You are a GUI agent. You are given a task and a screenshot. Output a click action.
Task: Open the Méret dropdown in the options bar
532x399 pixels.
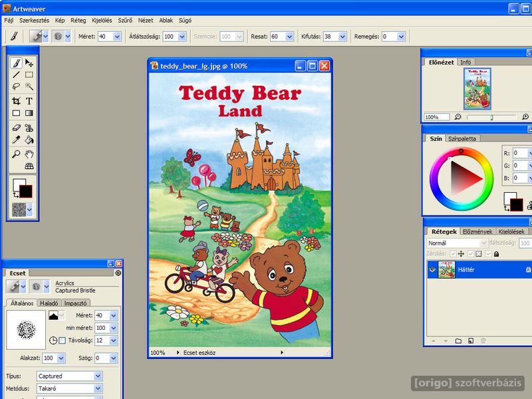tap(117, 37)
